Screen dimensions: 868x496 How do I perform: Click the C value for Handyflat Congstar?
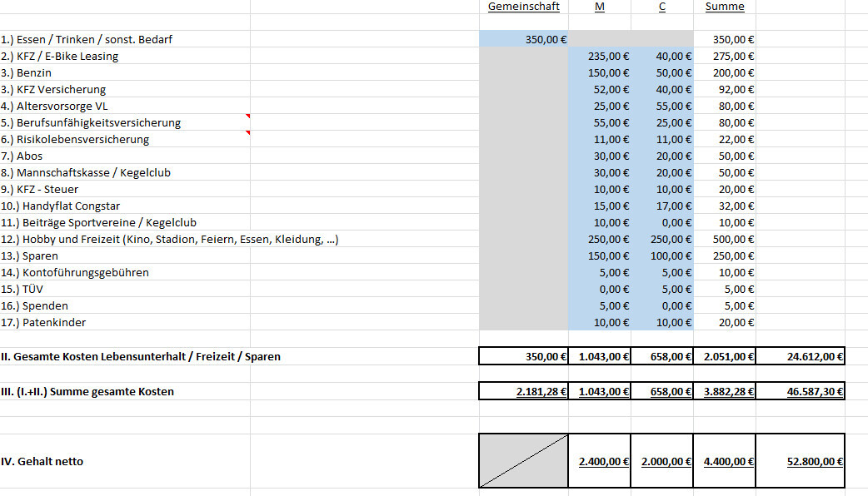click(x=662, y=206)
